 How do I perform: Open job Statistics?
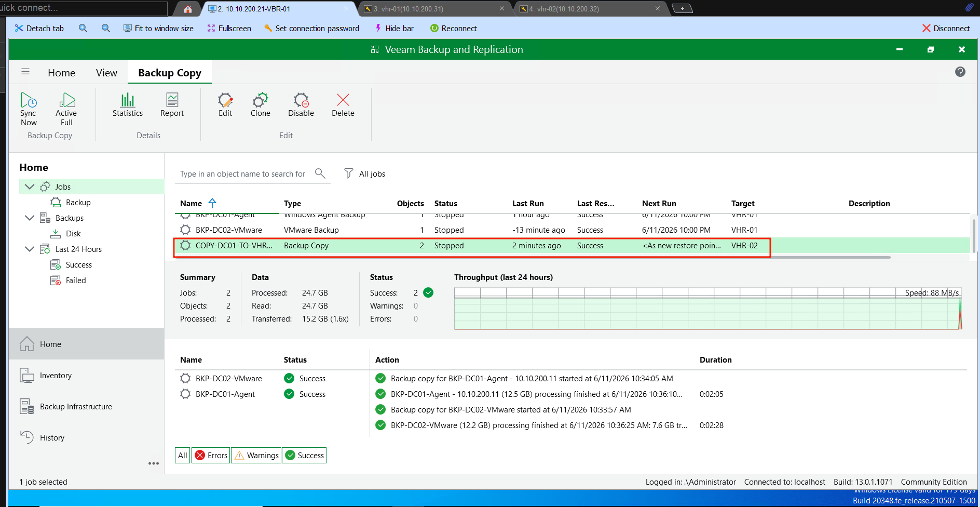click(x=128, y=105)
